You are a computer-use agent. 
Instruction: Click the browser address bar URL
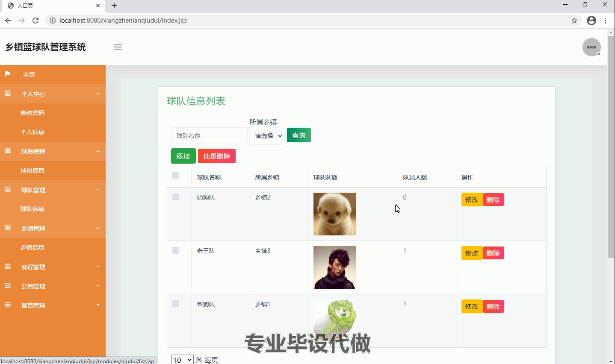point(123,21)
